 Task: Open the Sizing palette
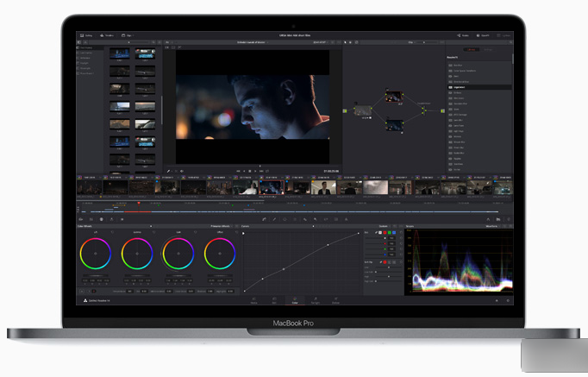tap(326, 219)
